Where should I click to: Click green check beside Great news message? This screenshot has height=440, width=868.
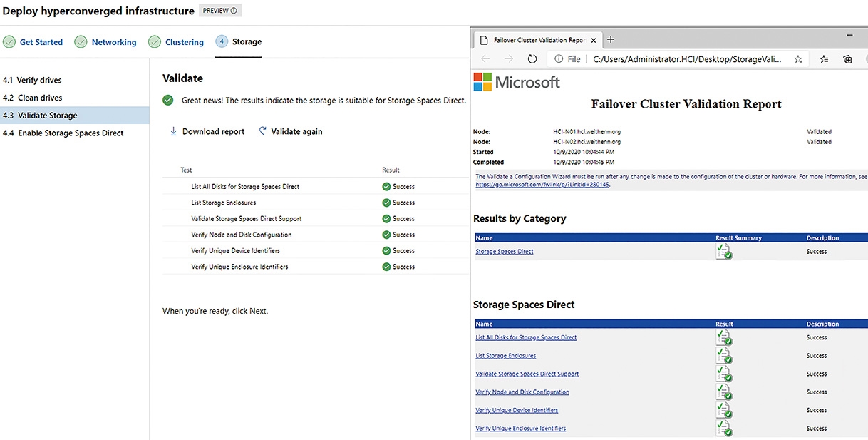(x=168, y=101)
